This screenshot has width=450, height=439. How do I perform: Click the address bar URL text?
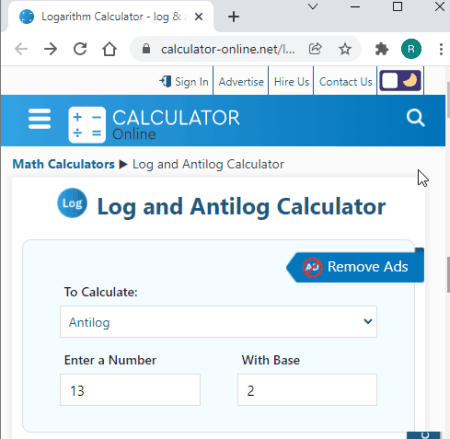(x=228, y=49)
